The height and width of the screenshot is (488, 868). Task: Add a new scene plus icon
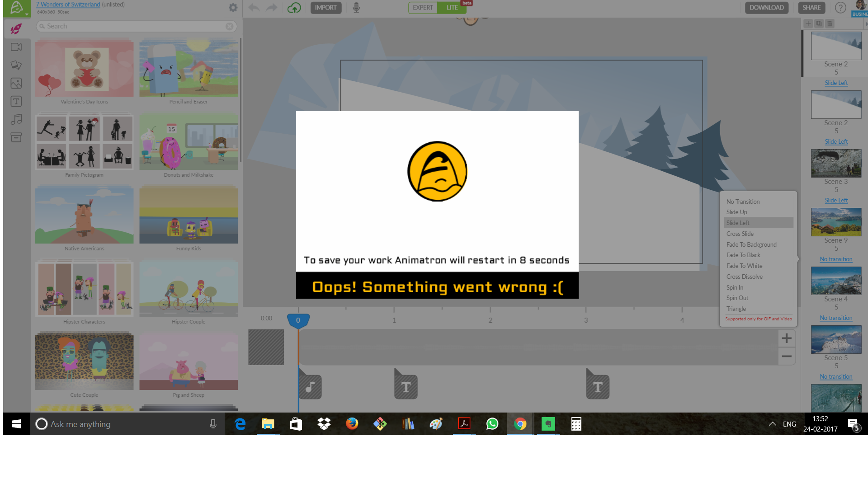pos(808,23)
